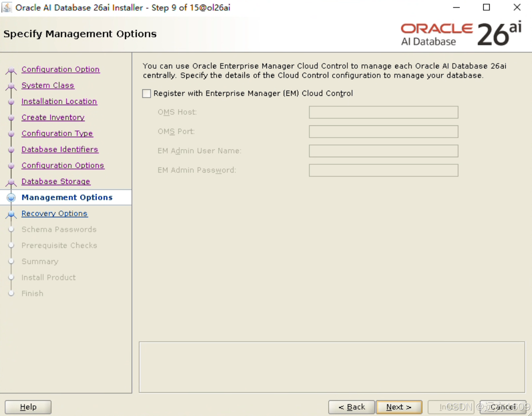Jump to Configuration Type step
The image size is (532, 416).
pos(57,133)
